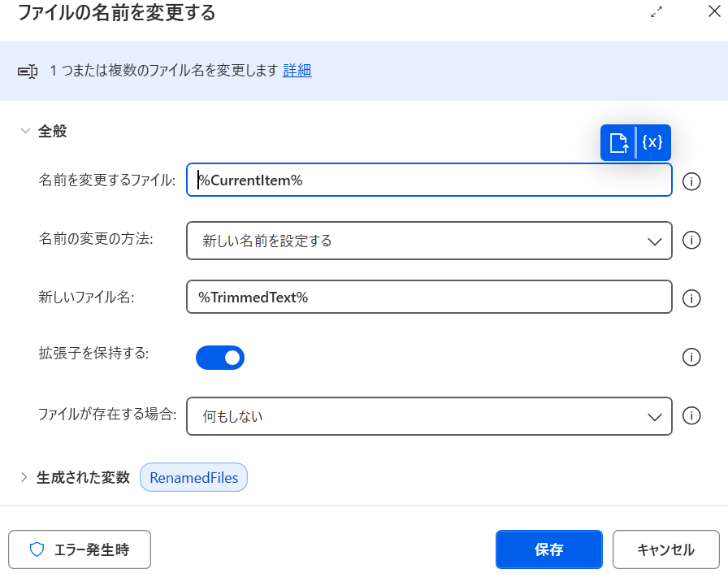Close the ファイルの名前を変更する dialog
Image resolution: width=728 pixels, height=582 pixels.
(x=714, y=11)
